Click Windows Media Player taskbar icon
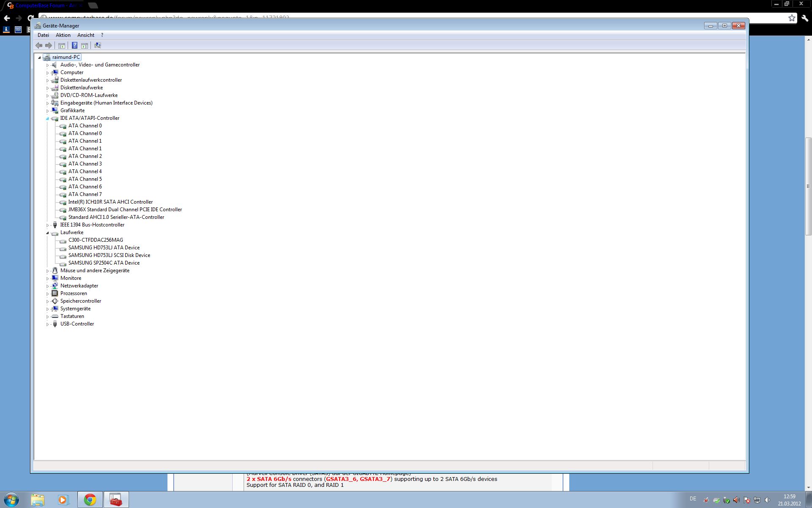 pos(63,500)
